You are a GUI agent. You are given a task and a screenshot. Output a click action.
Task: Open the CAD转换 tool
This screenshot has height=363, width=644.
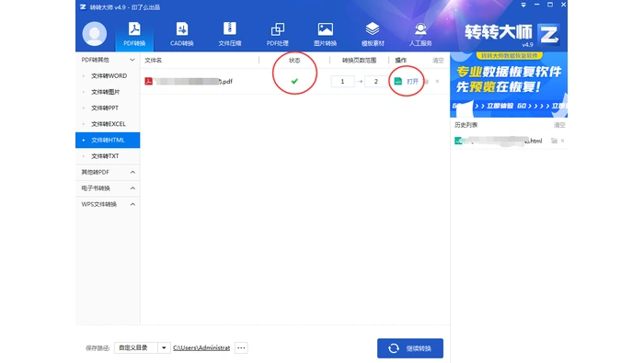[182, 34]
